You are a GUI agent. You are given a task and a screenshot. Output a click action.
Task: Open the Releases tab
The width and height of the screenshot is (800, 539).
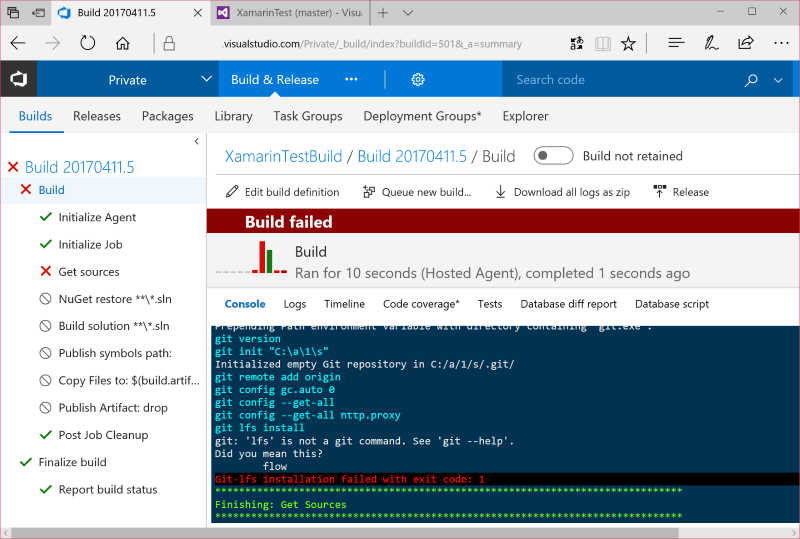tap(97, 116)
